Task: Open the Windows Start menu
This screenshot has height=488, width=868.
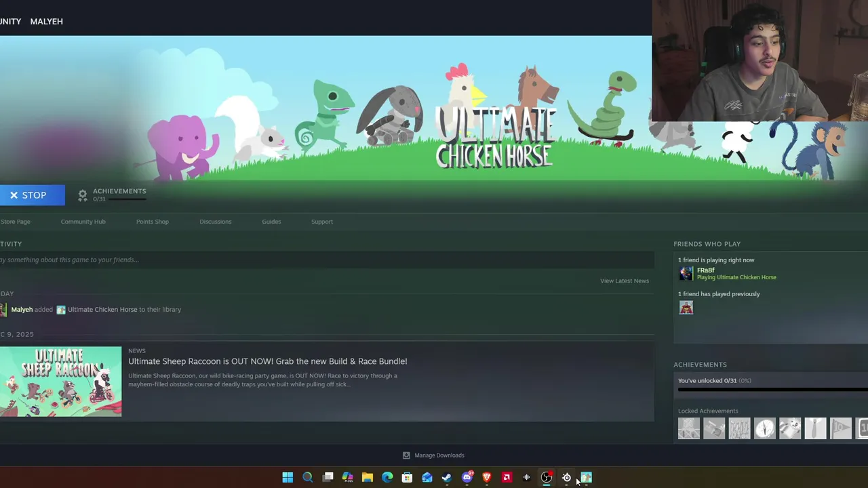Action: click(x=288, y=478)
